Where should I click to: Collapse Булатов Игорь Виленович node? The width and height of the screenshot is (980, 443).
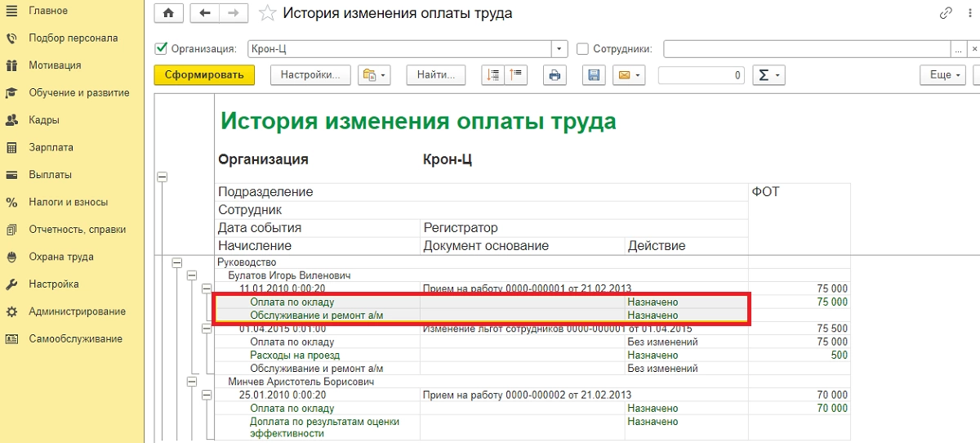[192, 276]
